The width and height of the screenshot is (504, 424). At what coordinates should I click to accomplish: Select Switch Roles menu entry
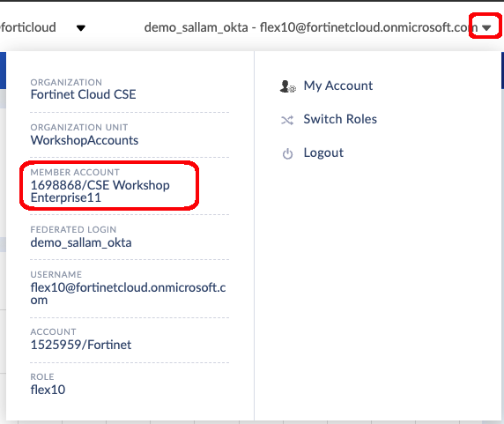coord(340,119)
